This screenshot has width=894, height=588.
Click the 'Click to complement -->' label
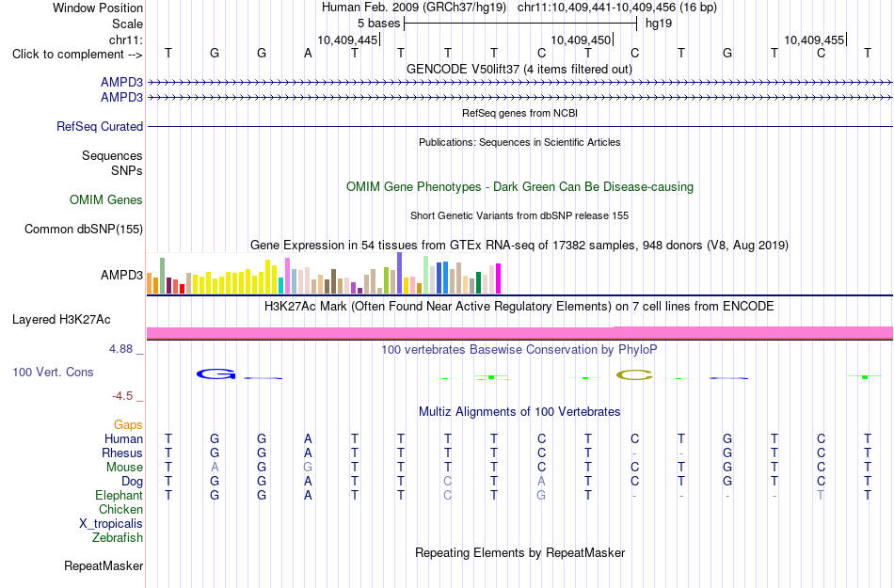[x=77, y=55]
